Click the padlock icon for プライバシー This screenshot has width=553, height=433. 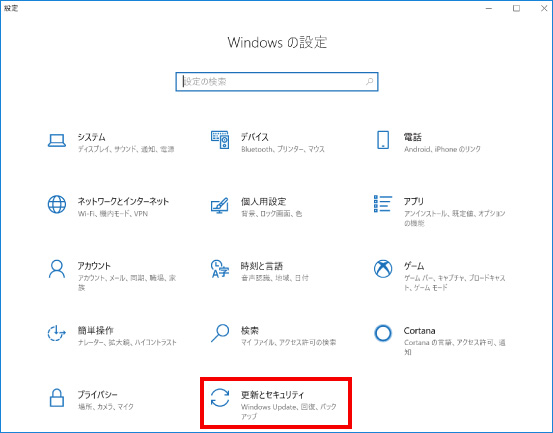click(x=57, y=398)
